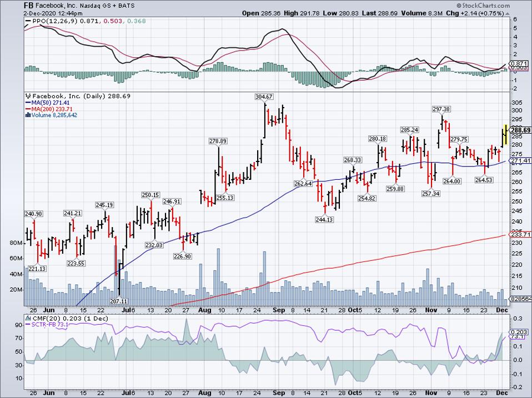
Task: Click the 245.19 price label
Action: tap(104, 205)
